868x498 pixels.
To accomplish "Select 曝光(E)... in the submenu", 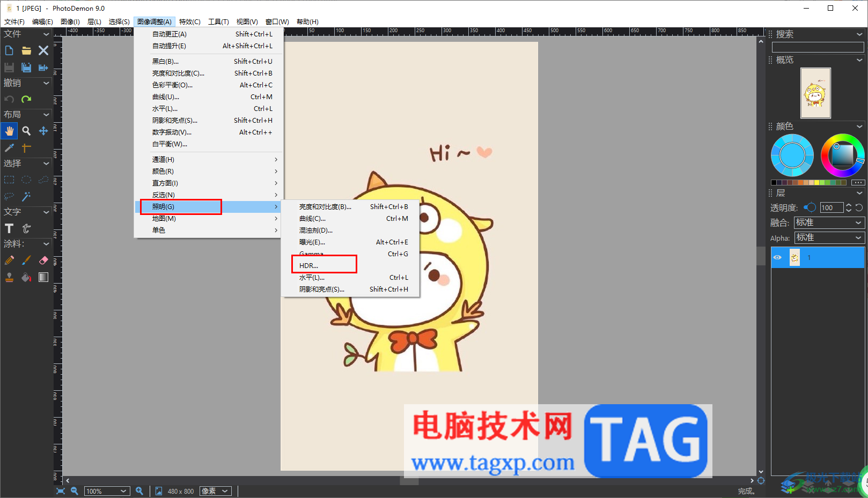I will pyautogui.click(x=351, y=242).
